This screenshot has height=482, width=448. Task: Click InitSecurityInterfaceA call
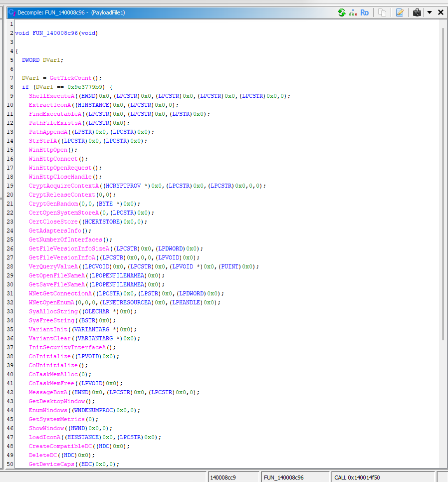coord(67,347)
